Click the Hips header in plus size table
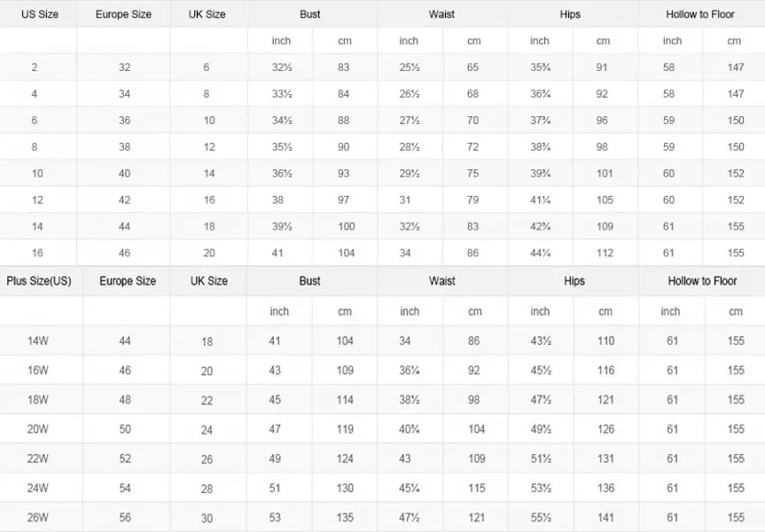 [574, 281]
